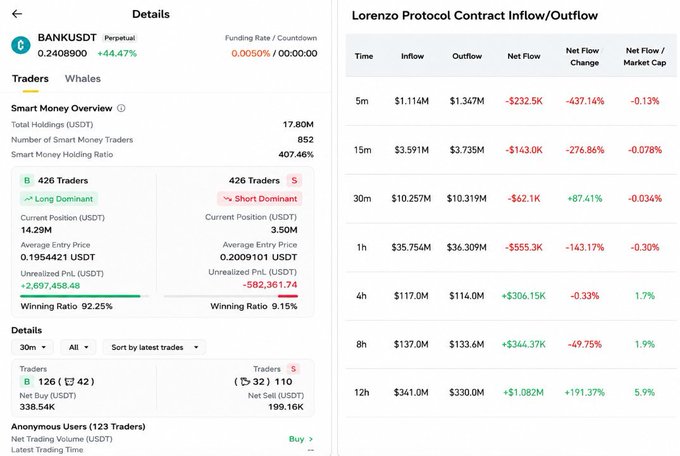Select the 12h row time label

point(362,393)
